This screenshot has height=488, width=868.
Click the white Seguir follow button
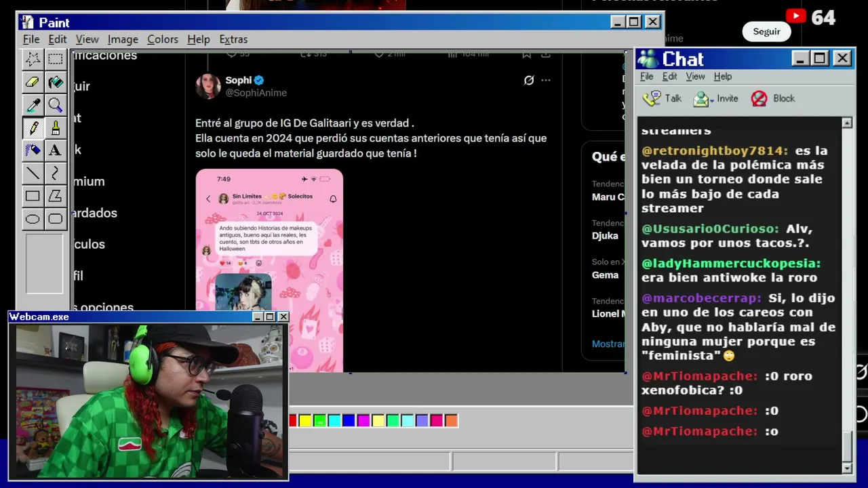click(x=766, y=32)
